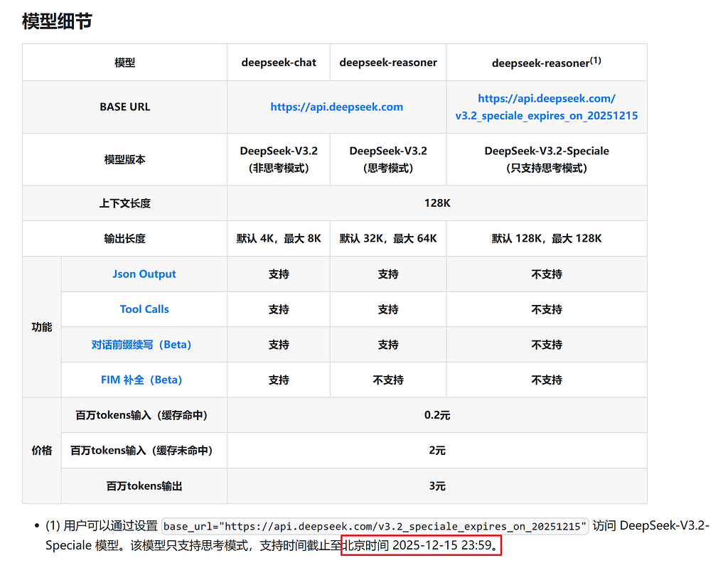The width and height of the screenshot is (728, 563).
Task: Click the 百万tokens输入（缓存命中）label
Action: click(x=141, y=415)
